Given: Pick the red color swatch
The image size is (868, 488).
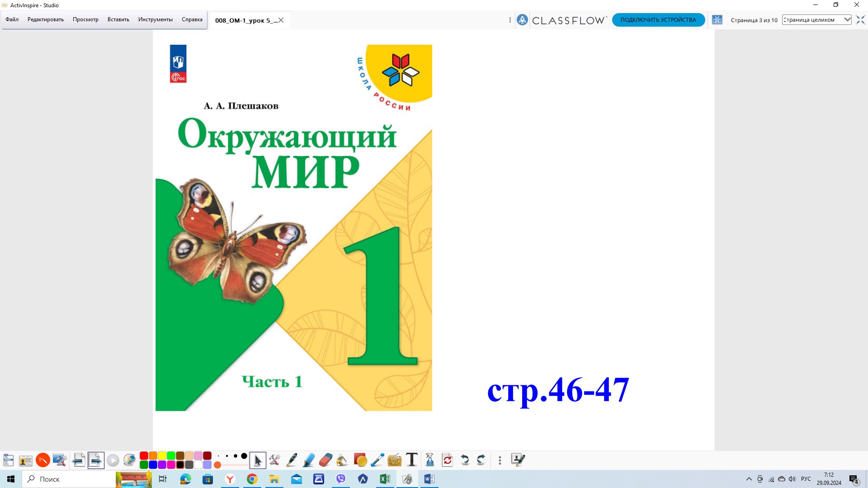Looking at the screenshot, I should 144,455.
